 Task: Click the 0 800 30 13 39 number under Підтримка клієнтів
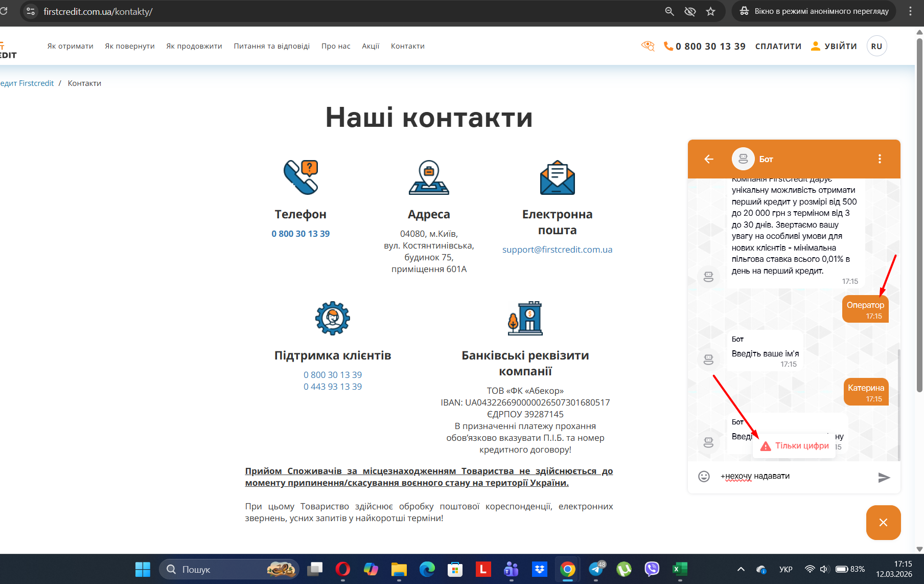[x=333, y=375]
